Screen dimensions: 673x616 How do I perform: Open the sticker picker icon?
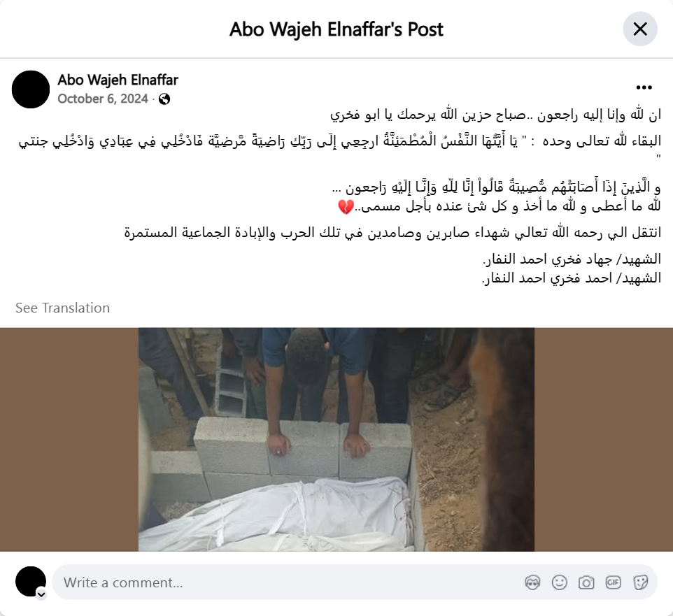click(x=640, y=582)
